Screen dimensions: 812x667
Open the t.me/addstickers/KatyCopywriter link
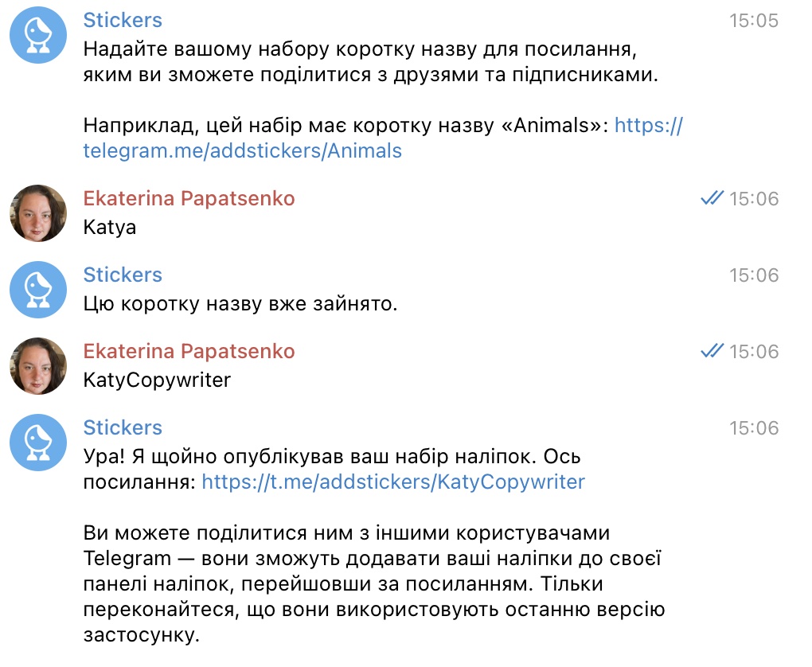393,482
